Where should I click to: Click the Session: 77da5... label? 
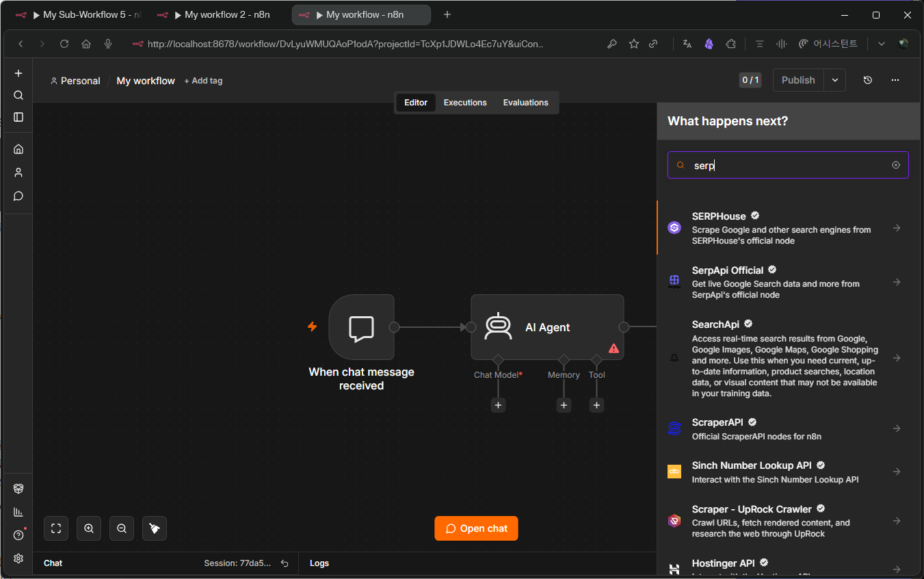pyautogui.click(x=237, y=563)
